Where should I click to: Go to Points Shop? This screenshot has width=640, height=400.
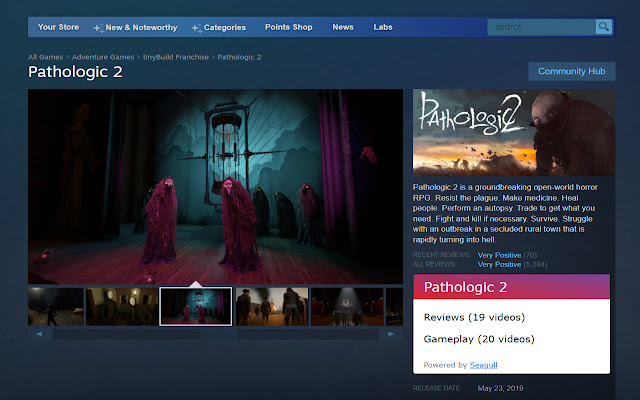pos(289,27)
